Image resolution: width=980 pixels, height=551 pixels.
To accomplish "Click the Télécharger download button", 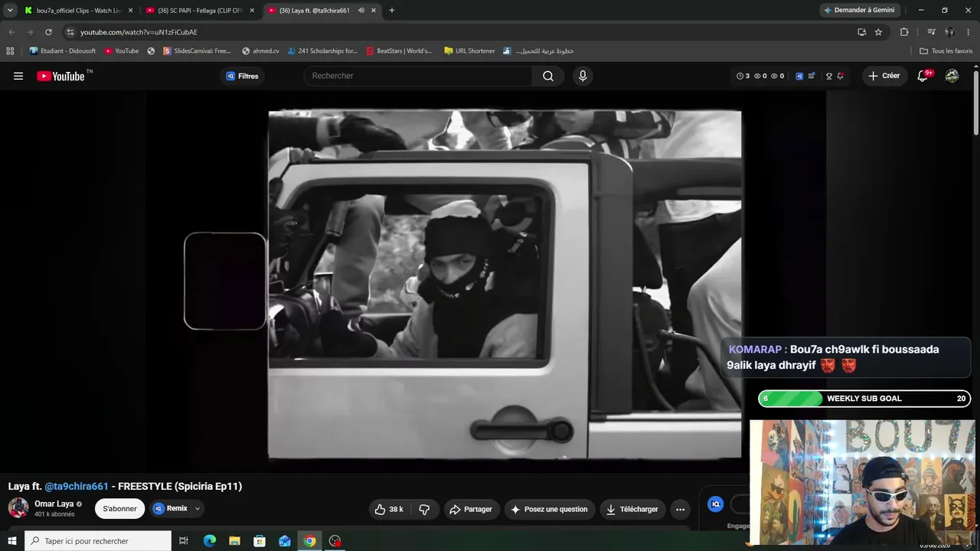I will click(632, 509).
